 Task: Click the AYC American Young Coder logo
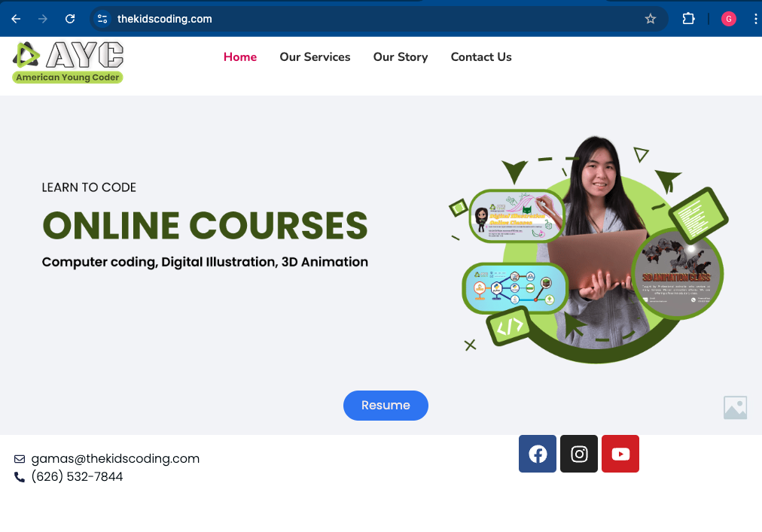[x=66, y=61]
